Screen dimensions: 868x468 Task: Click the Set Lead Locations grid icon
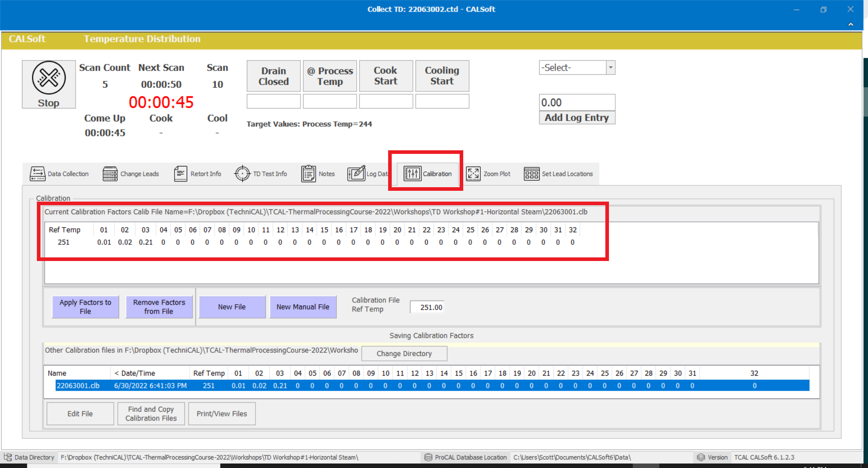click(x=532, y=174)
